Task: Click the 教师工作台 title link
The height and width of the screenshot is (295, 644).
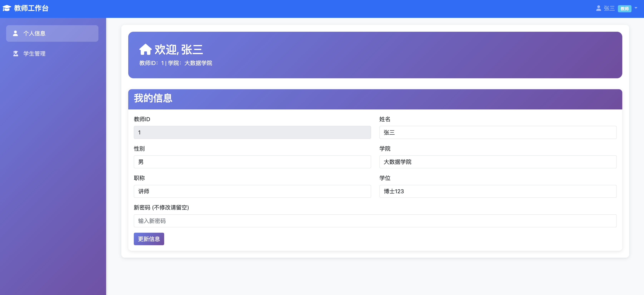Action: [x=31, y=8]
